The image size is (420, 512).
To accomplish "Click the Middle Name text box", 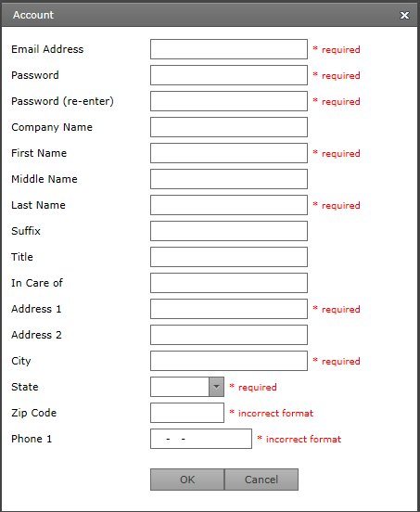I will [x=229, y=179].
